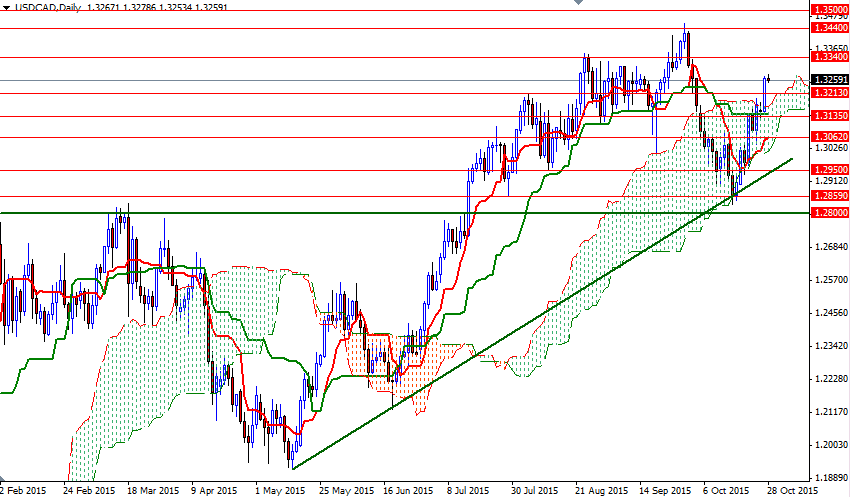This screenshot has width=850, height=497.
Task: Click the 1.30260 price scale value
Action: pyautogui.click(x=830, y=147)
